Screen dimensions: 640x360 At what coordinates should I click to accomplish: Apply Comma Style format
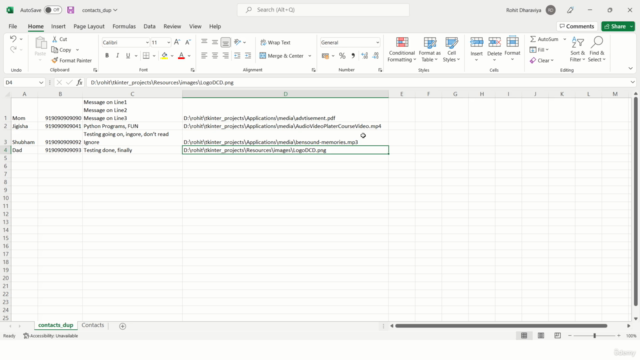tap(353, 56)
